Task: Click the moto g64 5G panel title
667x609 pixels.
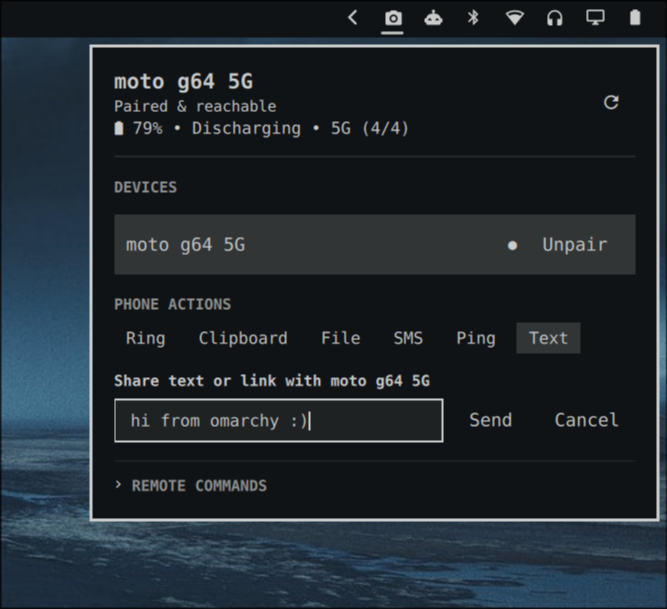Action: point(183,82)
